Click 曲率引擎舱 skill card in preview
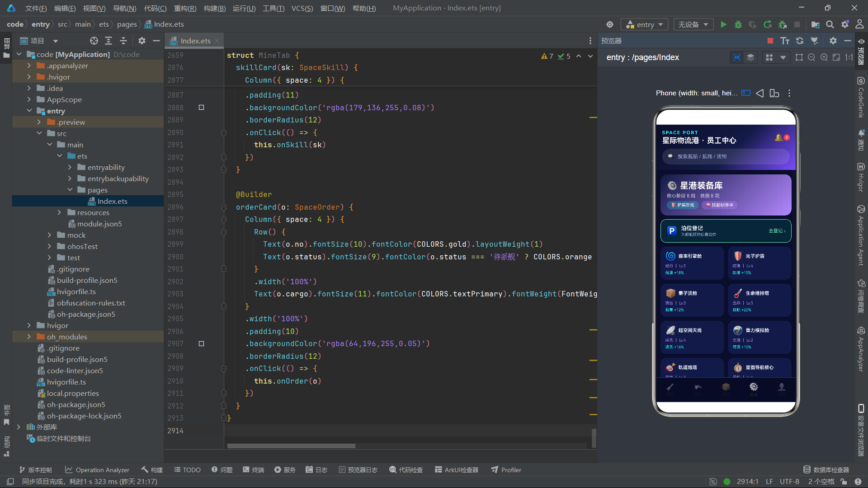Screen dimensions: 868x488 (x=692, y=263)
